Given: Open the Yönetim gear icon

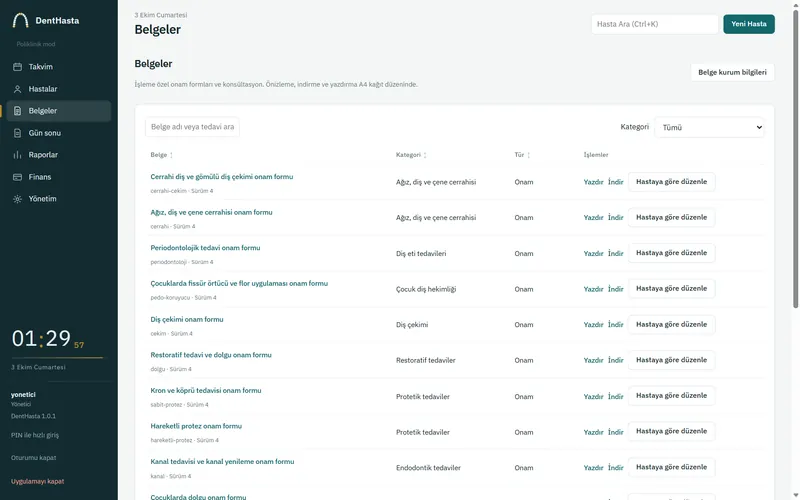Looking at the screenshot, I should [17, 199].
